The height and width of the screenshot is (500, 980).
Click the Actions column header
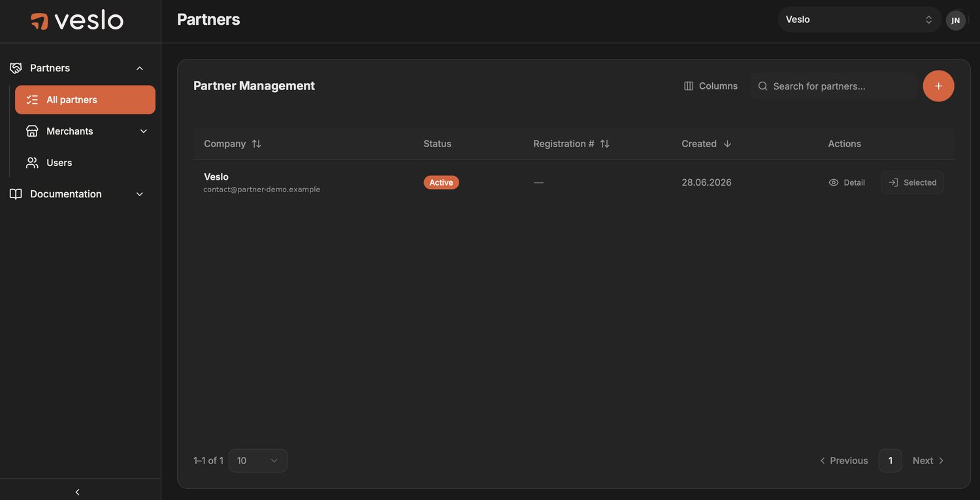pos(844,144)
